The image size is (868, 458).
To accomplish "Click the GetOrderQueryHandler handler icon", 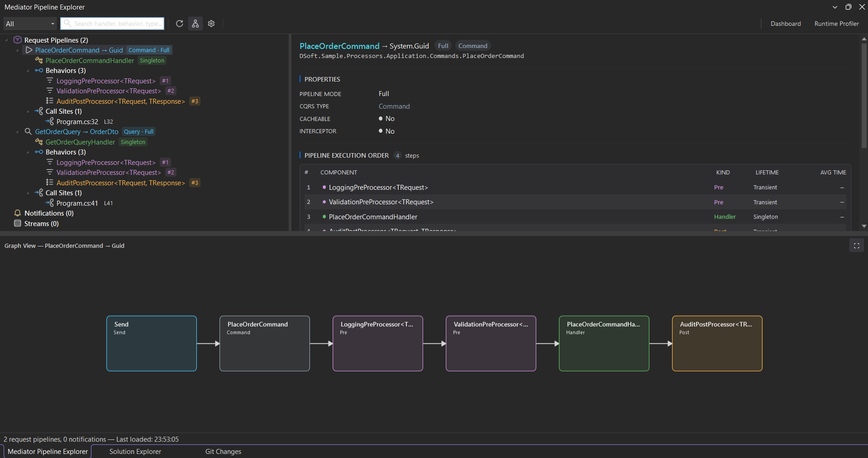I will point(39,142).
